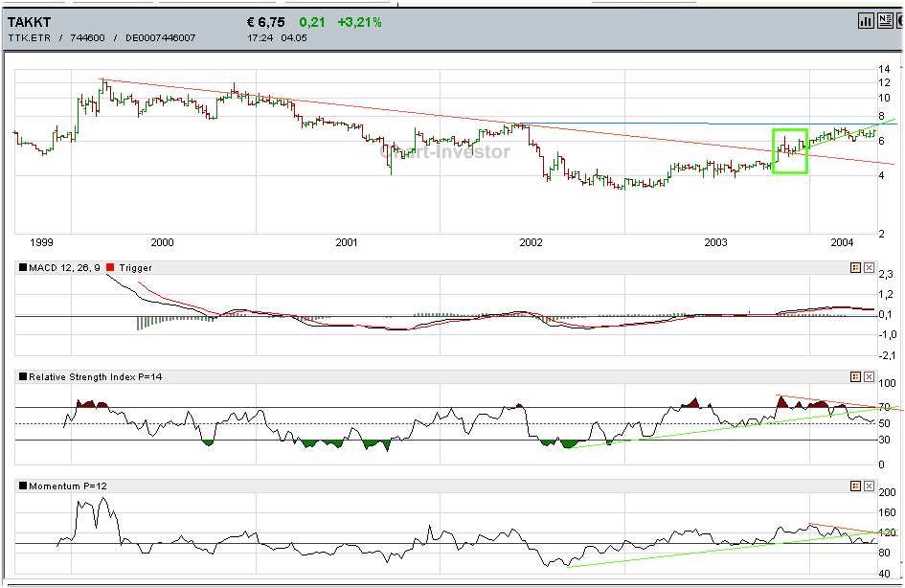Image resolution: width=905 pixels, height=588 pixels.
Task: Click the Relative Strength Index P=14 label
Action: 96,377
